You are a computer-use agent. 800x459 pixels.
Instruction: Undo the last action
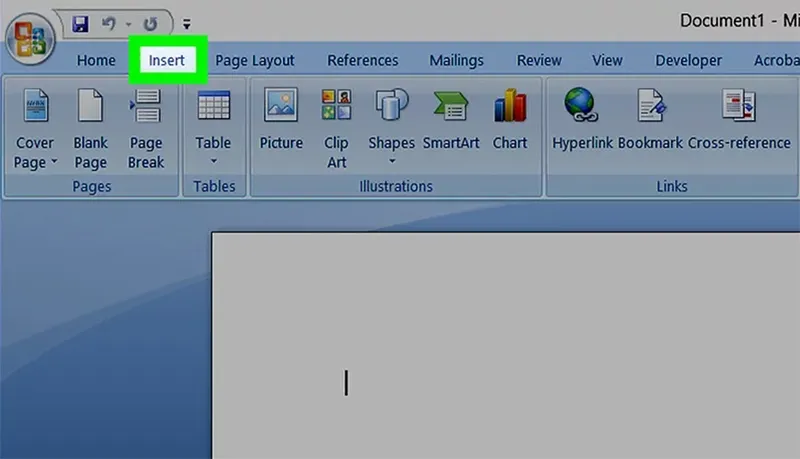pyautogui.click(x=108, y=23)
